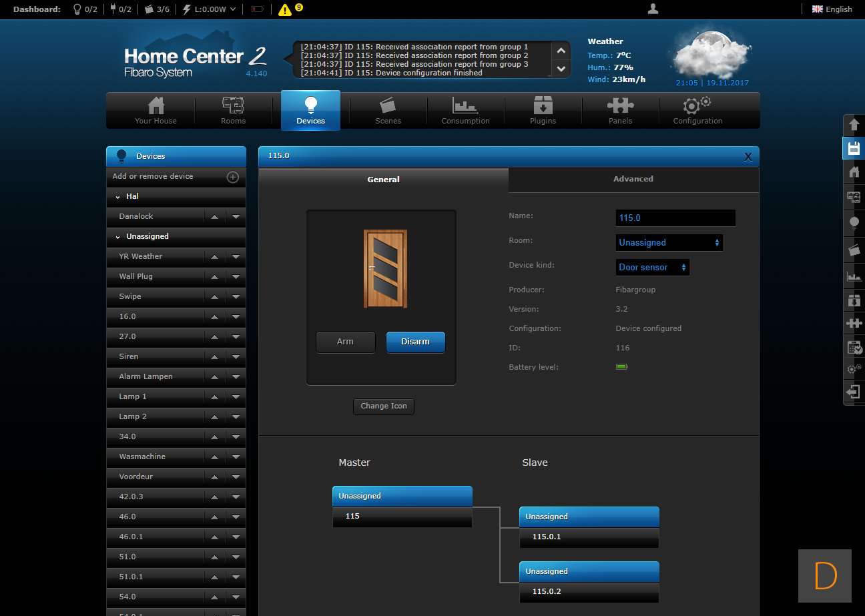Collapse the Hal room section
The height and width of the screenshot is (616, 865).
pyautogui.click(x=118, y=197)
